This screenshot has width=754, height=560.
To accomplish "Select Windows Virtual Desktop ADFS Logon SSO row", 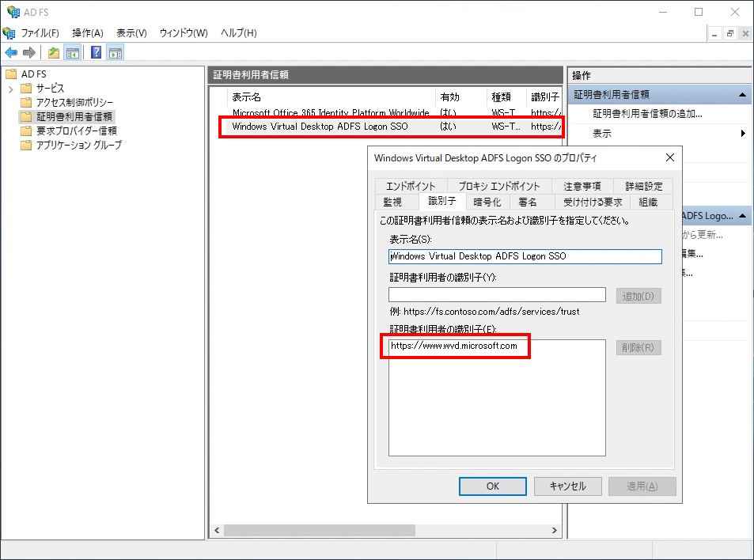I will [394, 127].
